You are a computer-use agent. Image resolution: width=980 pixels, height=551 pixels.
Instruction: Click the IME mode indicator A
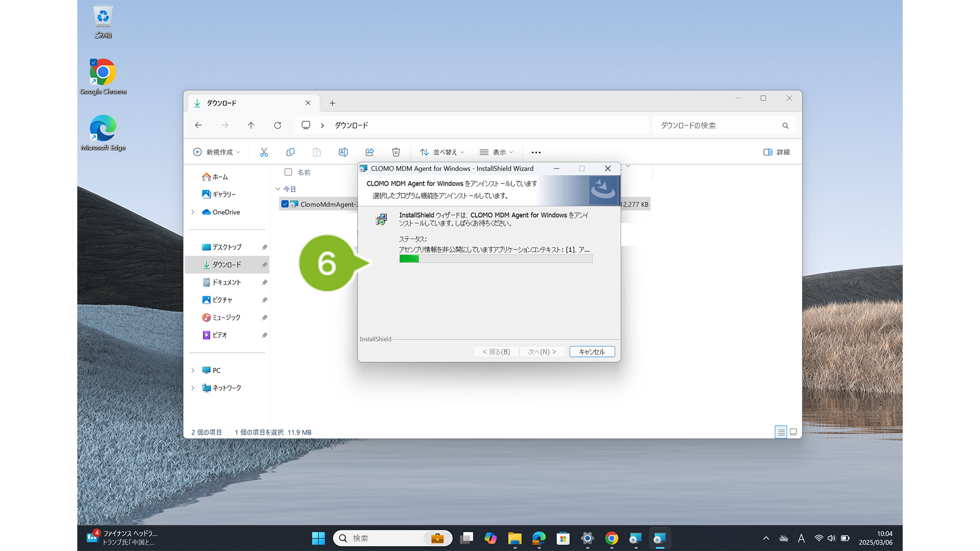point(801,538)
